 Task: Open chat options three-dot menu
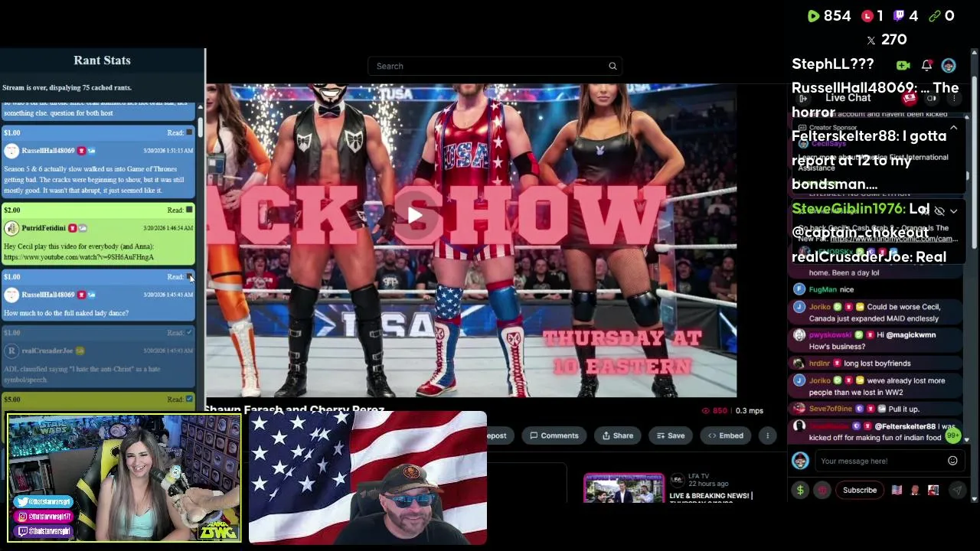pyautogui.click(x=954, y=99)
